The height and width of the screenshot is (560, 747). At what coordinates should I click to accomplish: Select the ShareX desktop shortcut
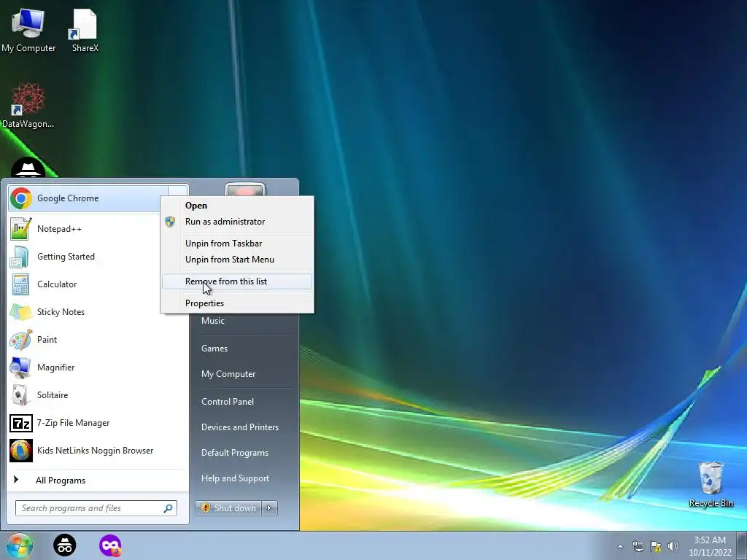85,31
